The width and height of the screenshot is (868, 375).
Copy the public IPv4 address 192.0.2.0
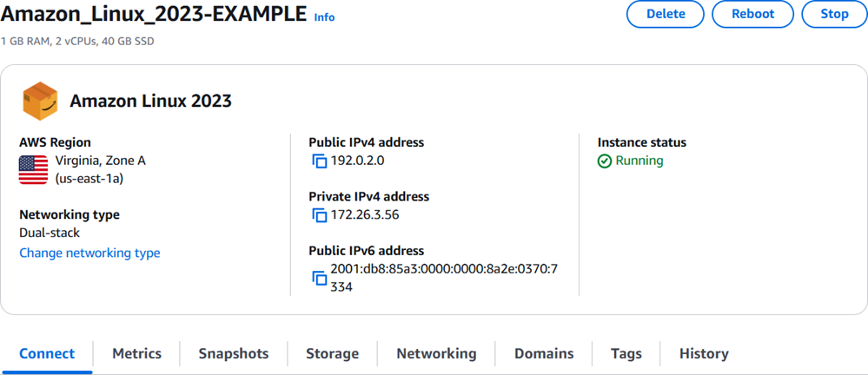pyautogui.click(x=319, y=161)
